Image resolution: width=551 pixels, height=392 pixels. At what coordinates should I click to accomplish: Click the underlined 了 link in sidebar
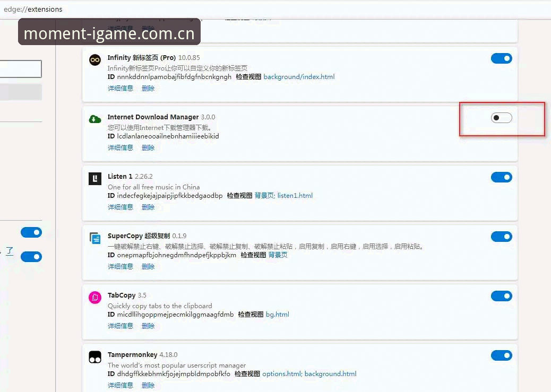[10, 251]
